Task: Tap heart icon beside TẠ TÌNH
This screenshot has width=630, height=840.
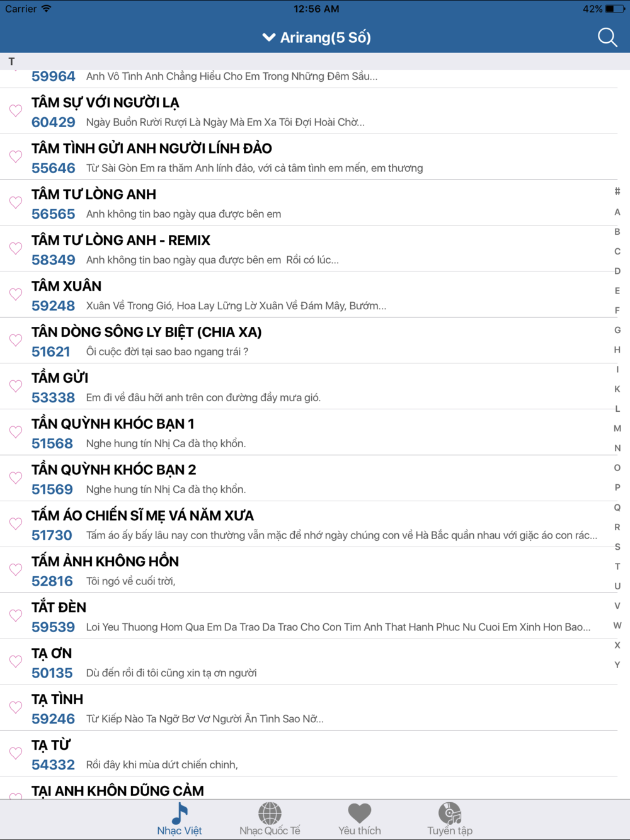Action: [x=16, y=708]
